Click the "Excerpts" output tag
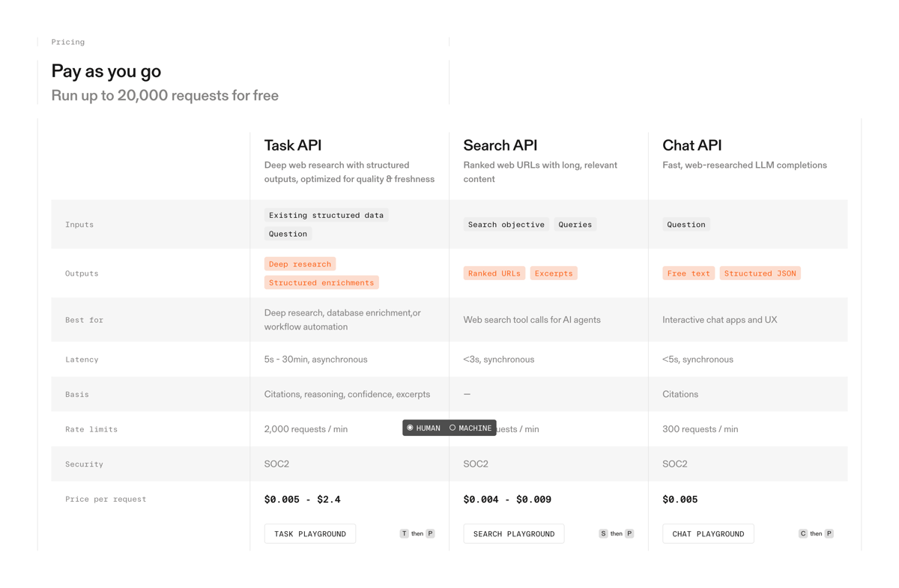This screenshot has height=588, width=899. coord(554,273)
